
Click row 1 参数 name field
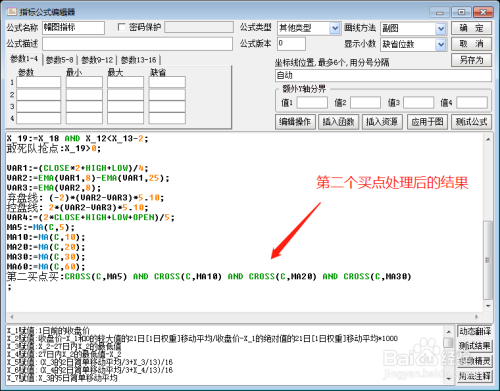pos(39,82)
